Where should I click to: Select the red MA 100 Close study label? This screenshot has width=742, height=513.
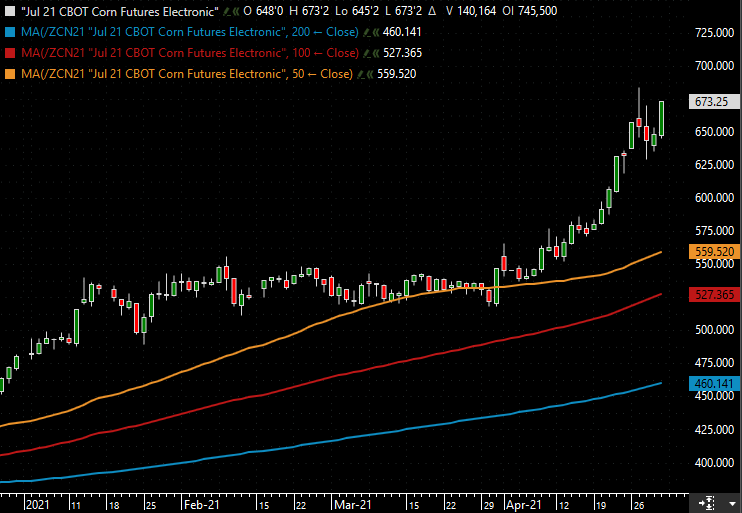190,53
